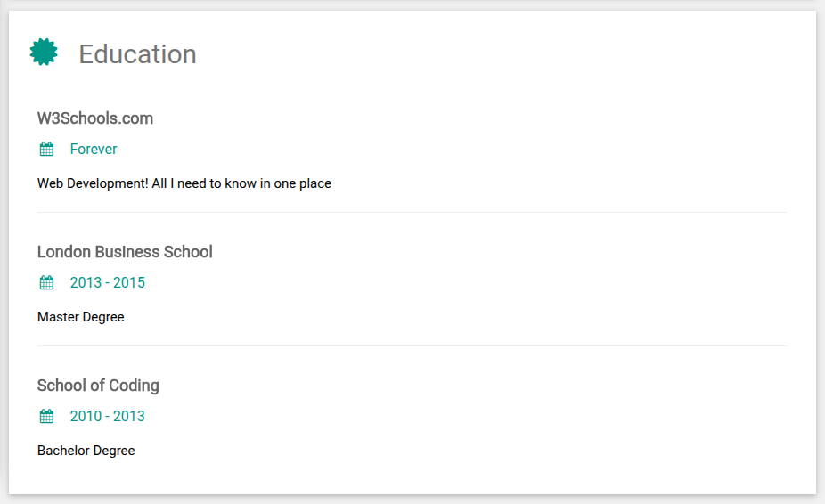Screen dimensions: 825x504
Task: Click the 2010 - 2013 date range
Action: (107, 416)
